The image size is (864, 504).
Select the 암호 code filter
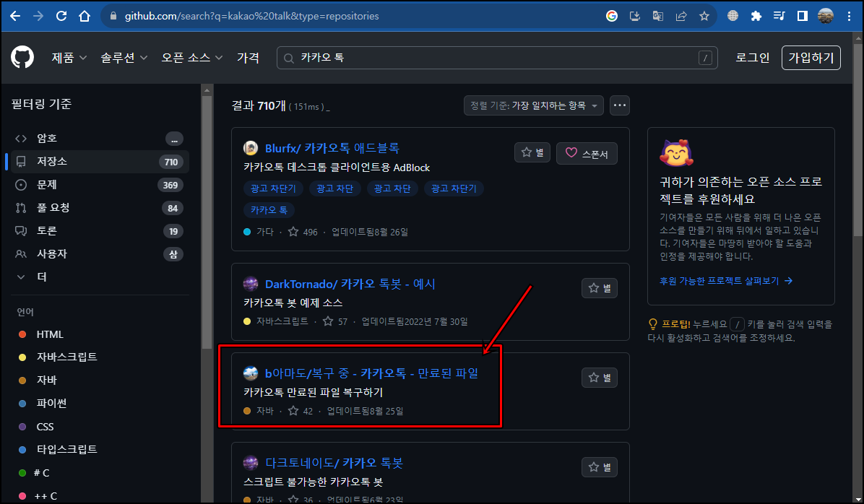coord(99,138)
